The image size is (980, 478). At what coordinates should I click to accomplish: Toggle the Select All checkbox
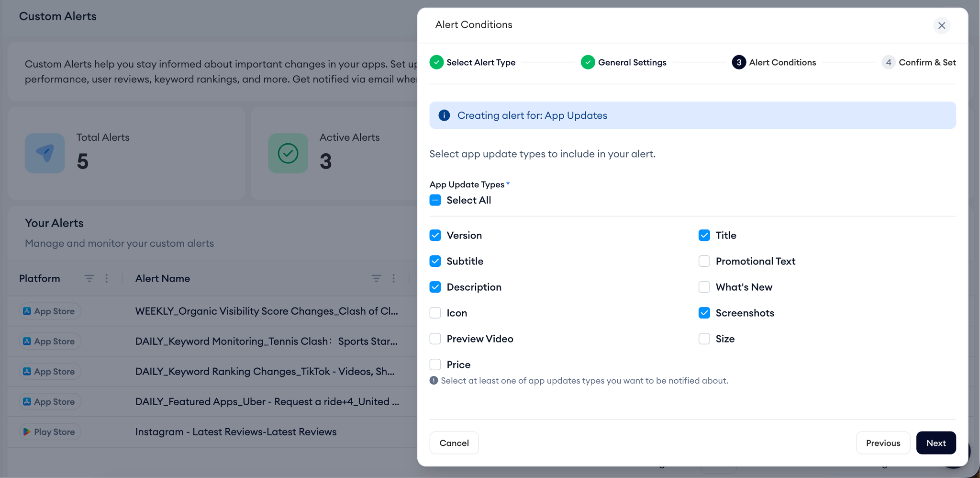coord(435,200)
